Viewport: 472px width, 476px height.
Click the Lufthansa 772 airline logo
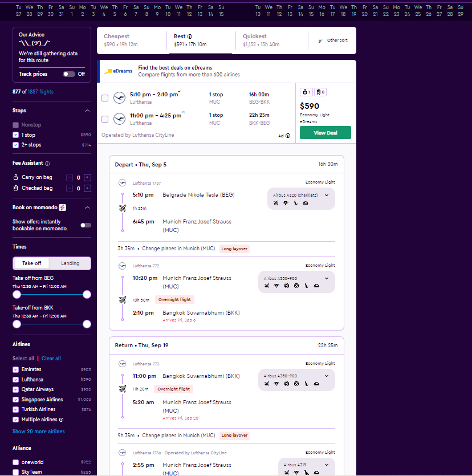(x=123, y=266)
